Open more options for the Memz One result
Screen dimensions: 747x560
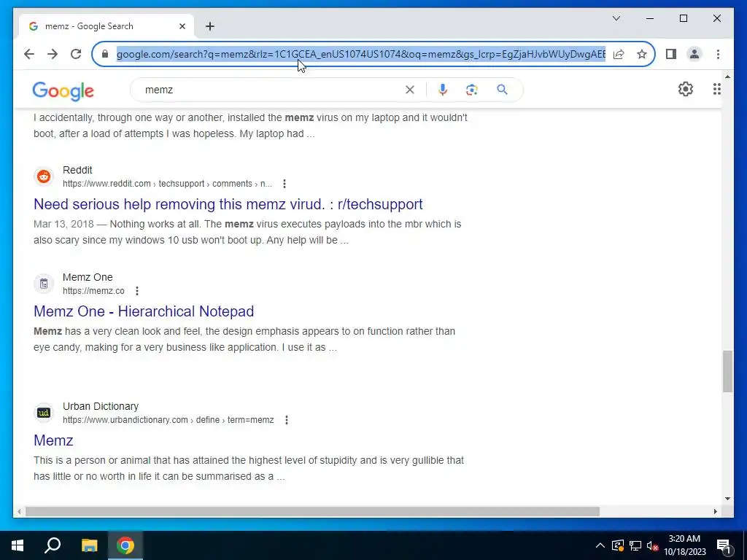click(x=137, y=291)
